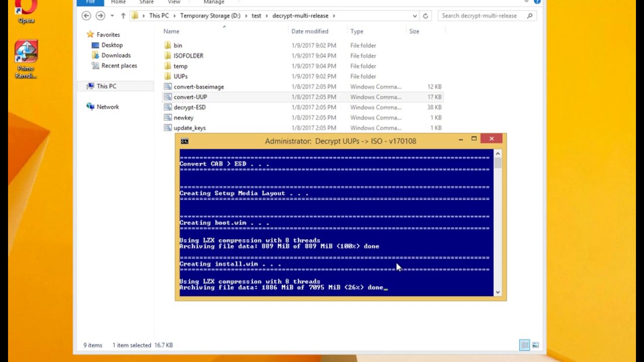The image size is (644, 362).
Task: Expand the chevron after Temporary Storage (D:)
Action: (246, 16)
